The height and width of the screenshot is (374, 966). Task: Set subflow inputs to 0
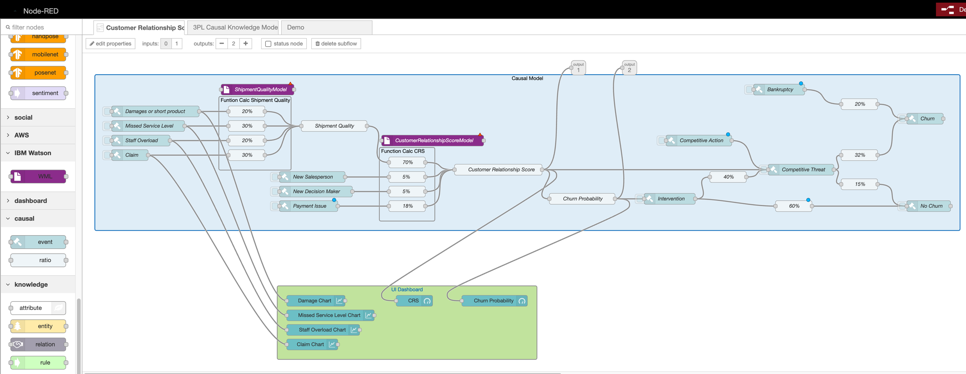pos(166,44)
